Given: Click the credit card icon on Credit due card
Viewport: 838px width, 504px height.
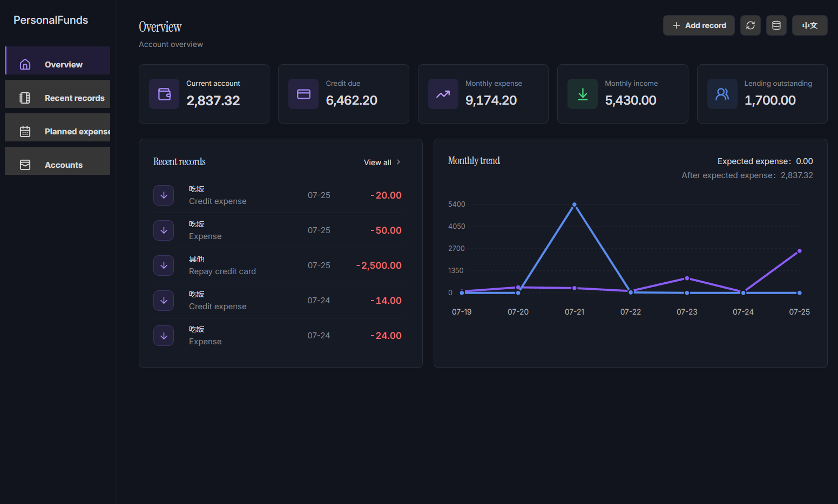Looking at the screenshot, I should tap(303, 94).
